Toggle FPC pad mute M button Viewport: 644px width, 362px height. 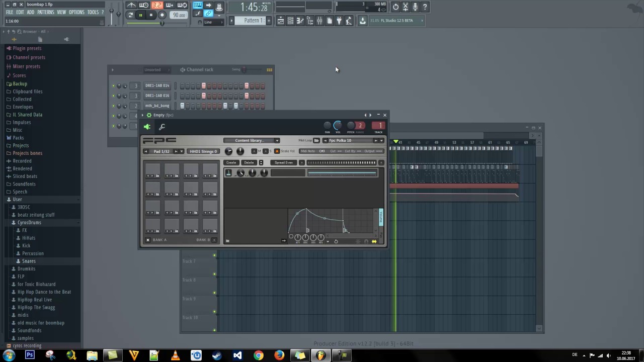click(x=254, y=151)
